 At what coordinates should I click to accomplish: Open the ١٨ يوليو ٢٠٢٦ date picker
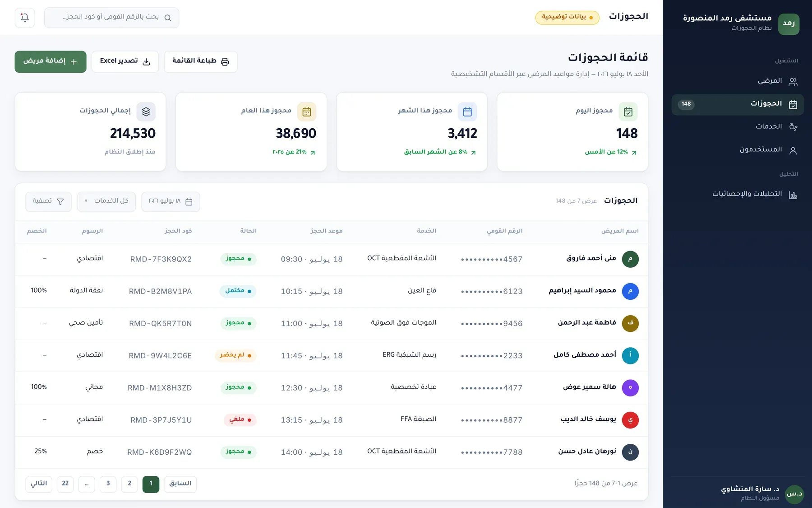point(171,201)
